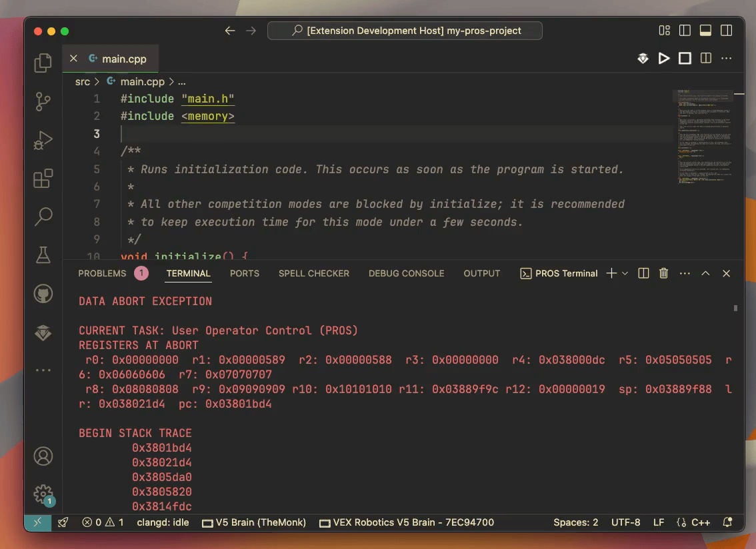Image resolution: width=756 pixels, height=549 pixels.
Task: Close the main.cpp tab
Action: coord(73,59)
